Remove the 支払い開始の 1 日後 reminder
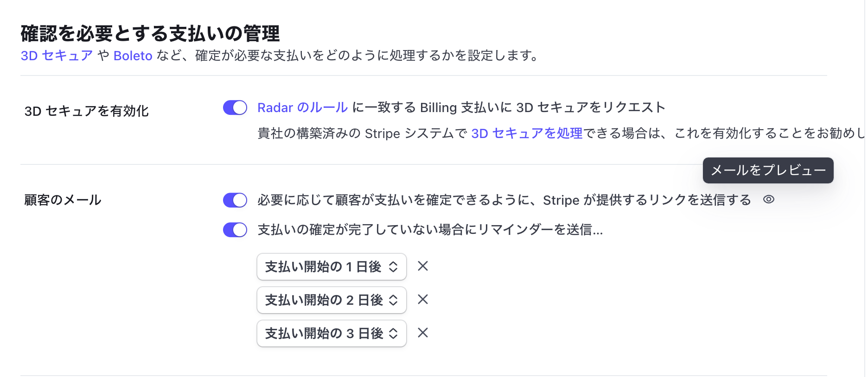Screen dimensions: 868x377 (x=422, y=266)
